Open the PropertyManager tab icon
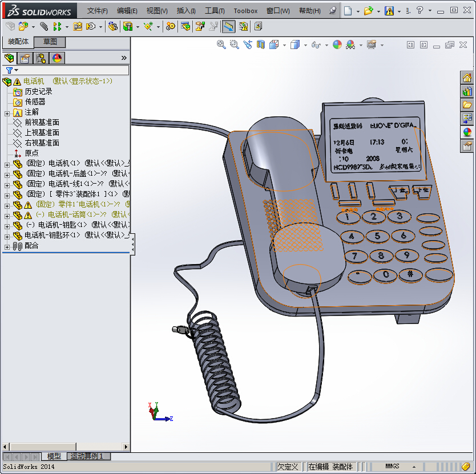 (25, 58)
